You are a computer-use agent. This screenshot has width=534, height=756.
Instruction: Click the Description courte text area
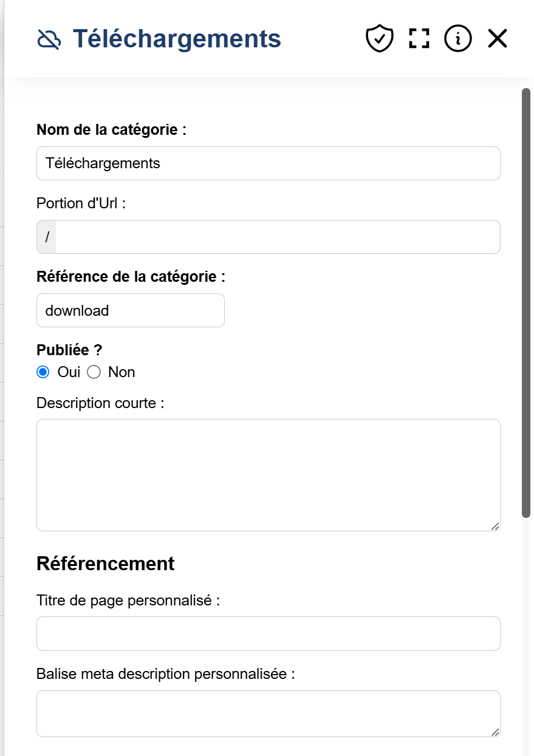(x=267, y=474)
